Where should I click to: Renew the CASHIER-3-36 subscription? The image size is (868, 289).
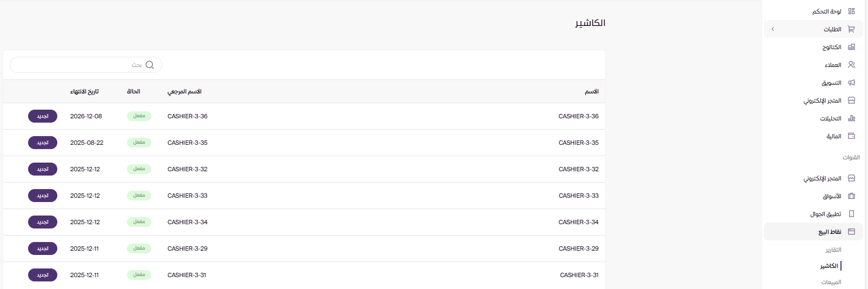click(43, 116)
